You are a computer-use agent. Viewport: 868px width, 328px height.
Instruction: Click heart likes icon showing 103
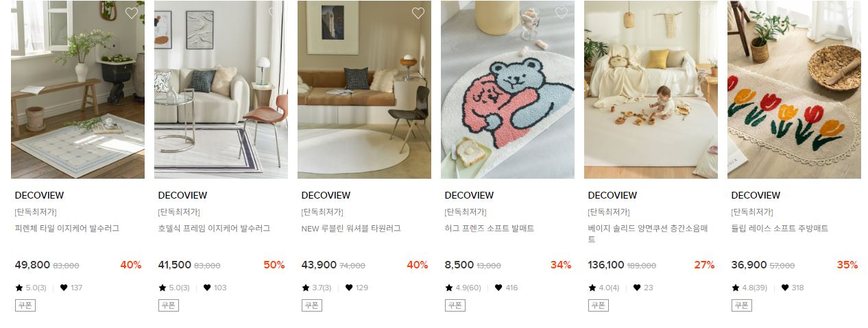point(207,288)
